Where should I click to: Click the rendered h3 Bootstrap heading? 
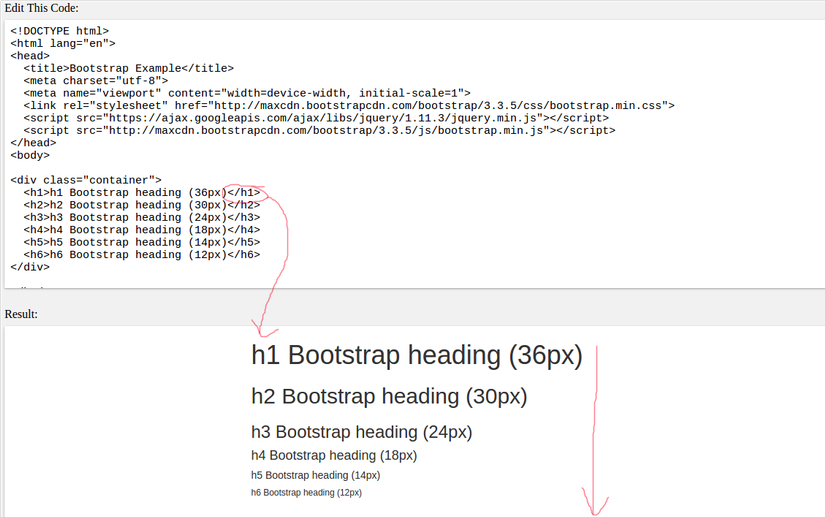click(x=361, y=432)
